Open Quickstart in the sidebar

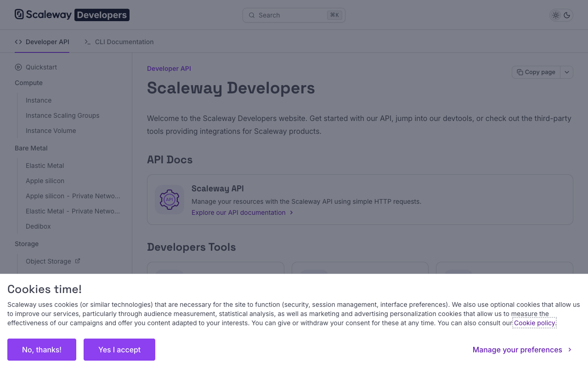[x=41, y=67]
